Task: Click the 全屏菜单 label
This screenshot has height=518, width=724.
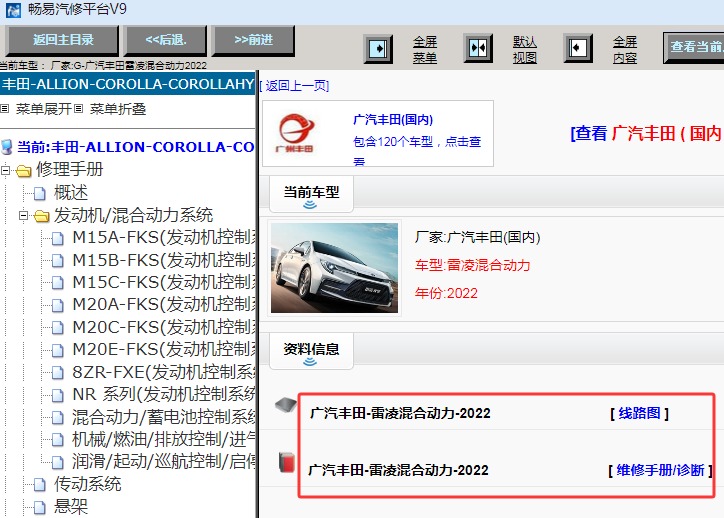Action: click(425, 49)
